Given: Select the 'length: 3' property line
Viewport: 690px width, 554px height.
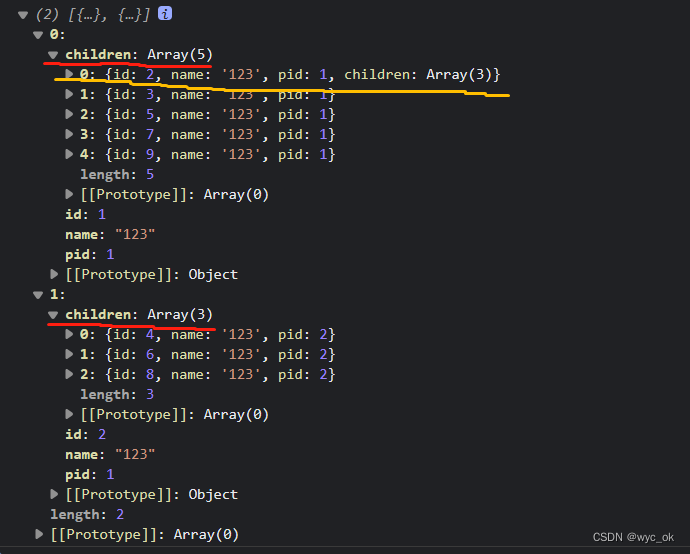Looking at the screenshot, I should click(117, 394).
